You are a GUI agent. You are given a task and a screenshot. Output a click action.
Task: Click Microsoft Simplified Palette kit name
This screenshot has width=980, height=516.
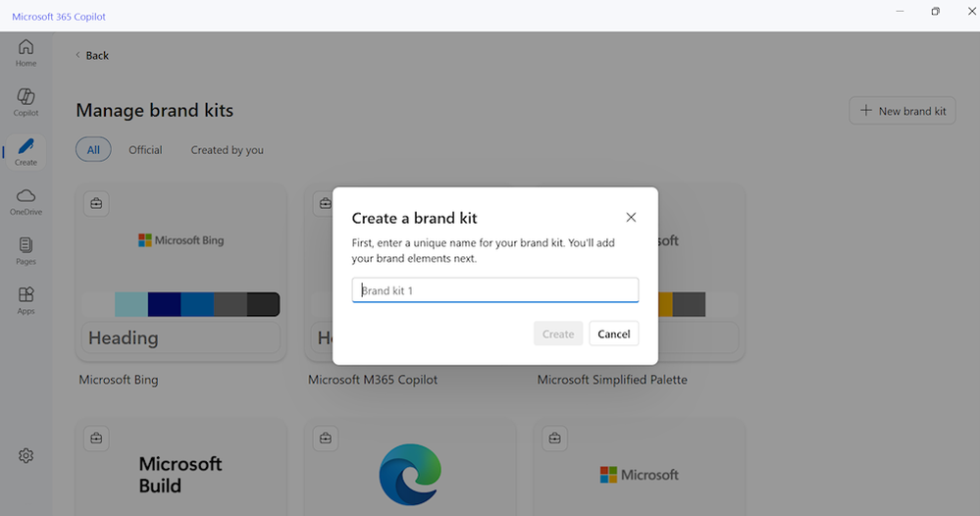coord(612,380)
